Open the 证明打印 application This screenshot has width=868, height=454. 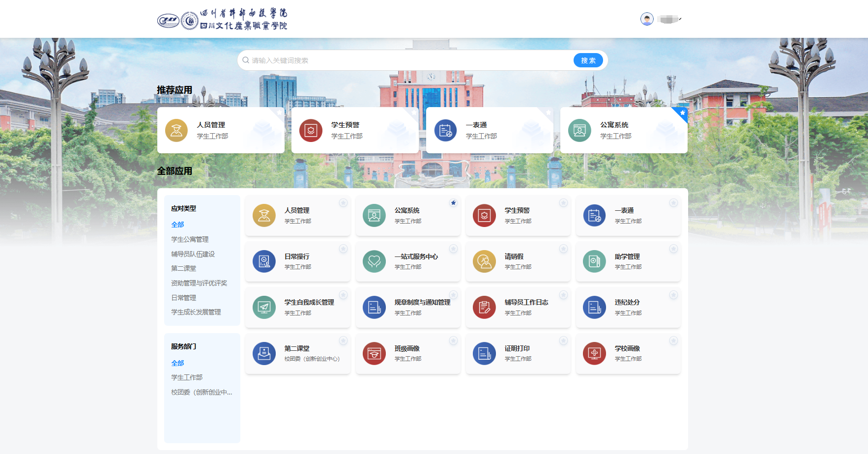pyautogui.click(x=518, y=353)
